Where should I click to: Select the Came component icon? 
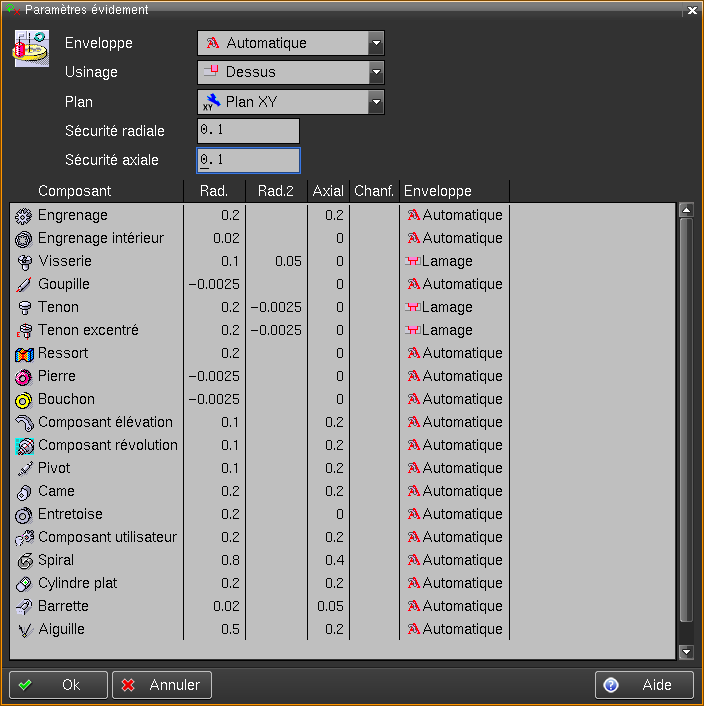23,492
